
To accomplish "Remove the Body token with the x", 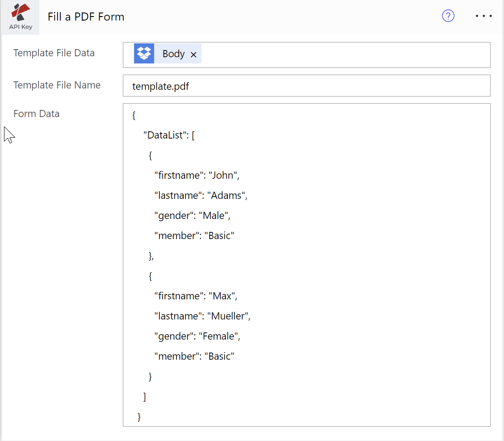I will point(193,54).
